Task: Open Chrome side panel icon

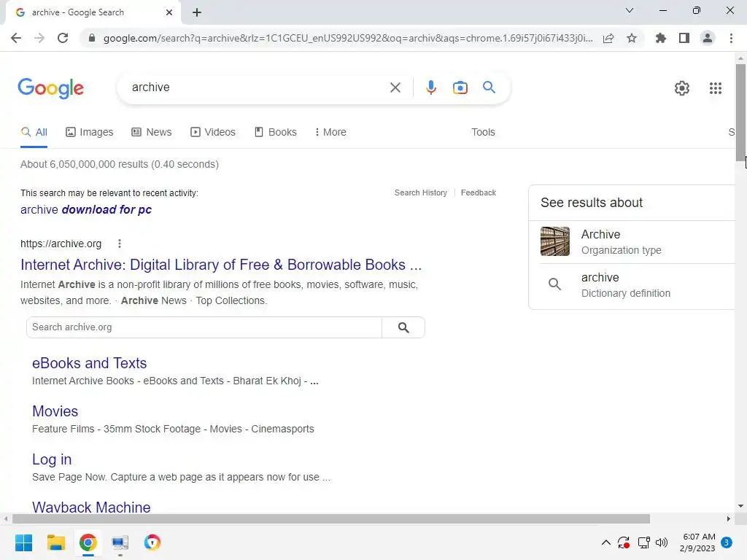Action: (x=684, y=38)
